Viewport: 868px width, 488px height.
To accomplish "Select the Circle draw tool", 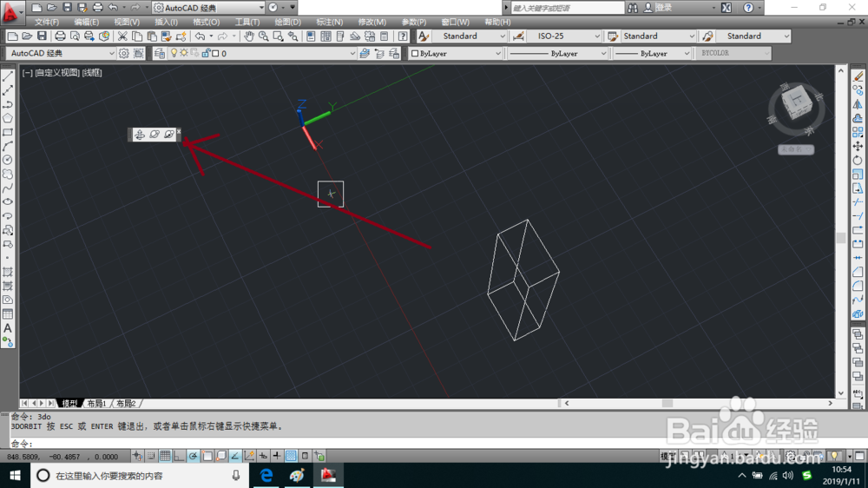I will [x=8, y=160].
